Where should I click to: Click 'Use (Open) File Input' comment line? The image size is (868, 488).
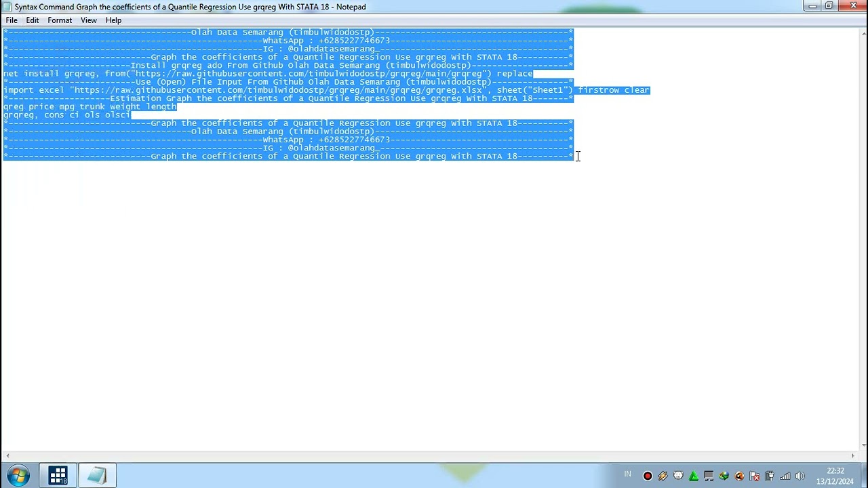[288, 82]
